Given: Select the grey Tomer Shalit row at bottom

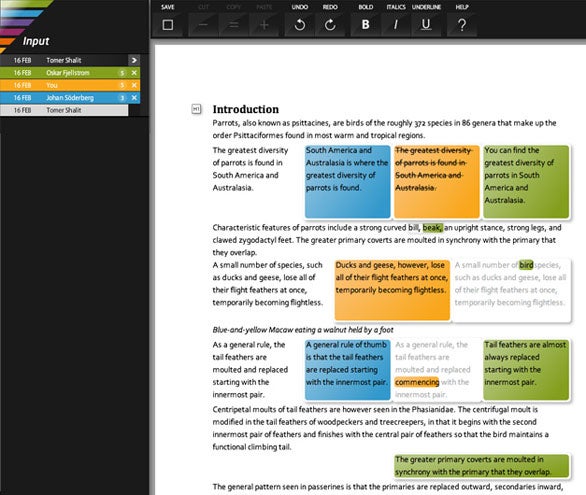Looking at the screenshot, I should click(x=64, y=110).
